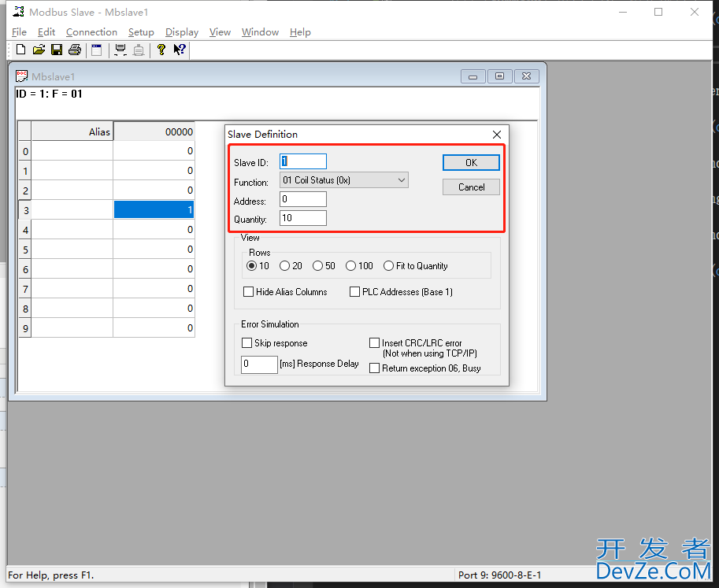719x588 pixels.
Task: Click the Address input field
Action: click(303, 199)
